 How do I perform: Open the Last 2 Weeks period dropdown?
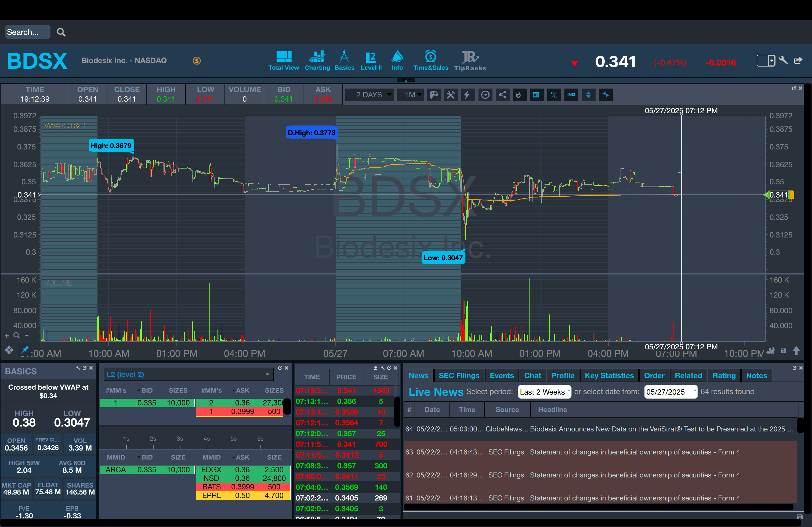(544, 392)
